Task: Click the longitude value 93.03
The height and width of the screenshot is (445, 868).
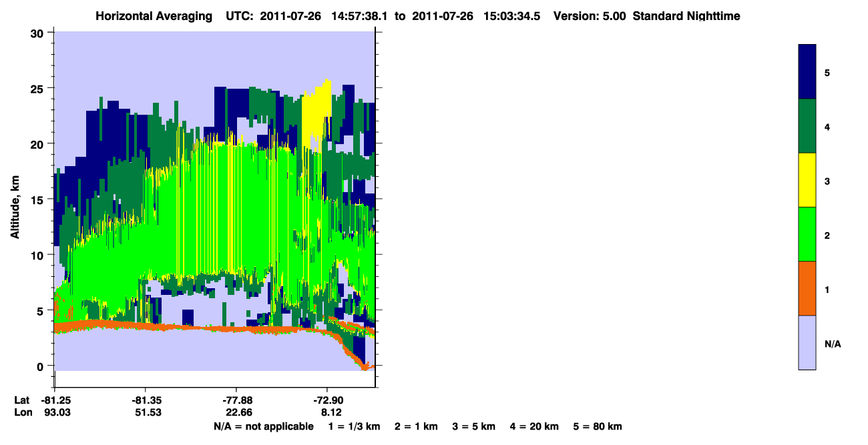Action: 57,413
